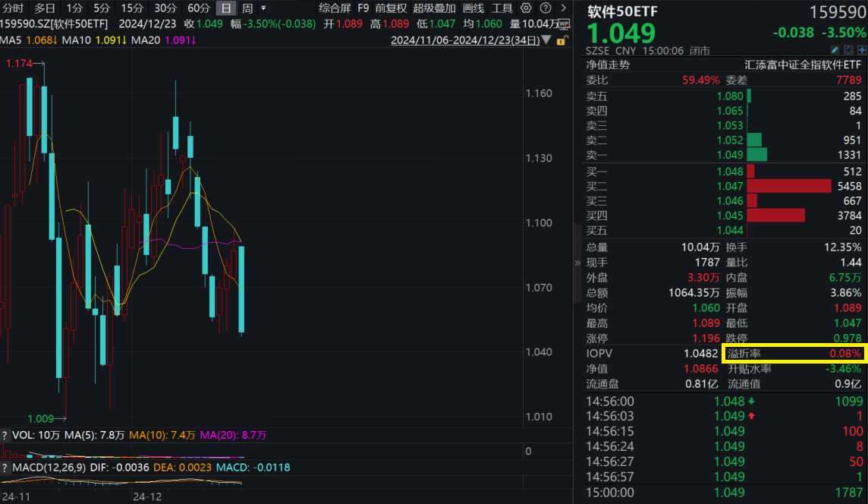
Task: Open 净值走势 NAV trend
Action: [608, 65]
